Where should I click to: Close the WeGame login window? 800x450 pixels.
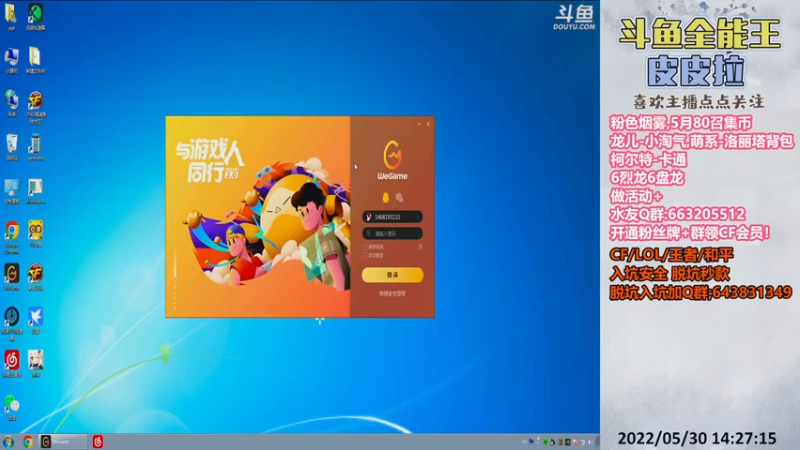(428, 124)
